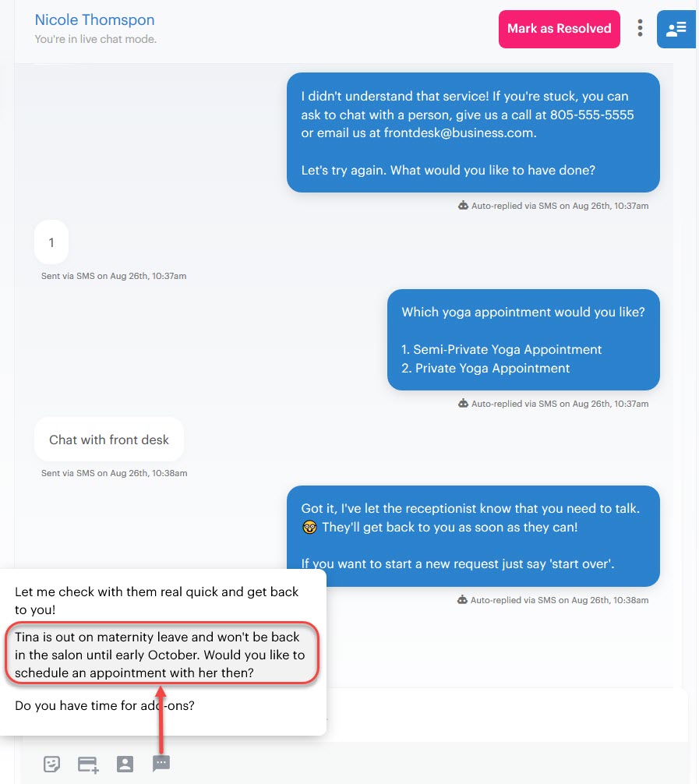Click the add payment card icon
Screen dimensions: 699x784
(x=88, y=765)
